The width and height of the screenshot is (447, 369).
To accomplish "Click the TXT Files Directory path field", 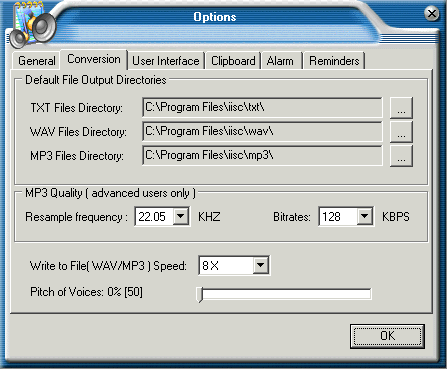I will [262, 107].
